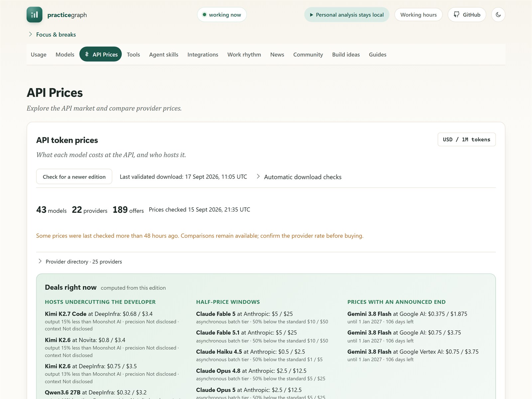This screenshot has height=399, width=532.
Task: Click the working now status pill
Action: point(222,15)
